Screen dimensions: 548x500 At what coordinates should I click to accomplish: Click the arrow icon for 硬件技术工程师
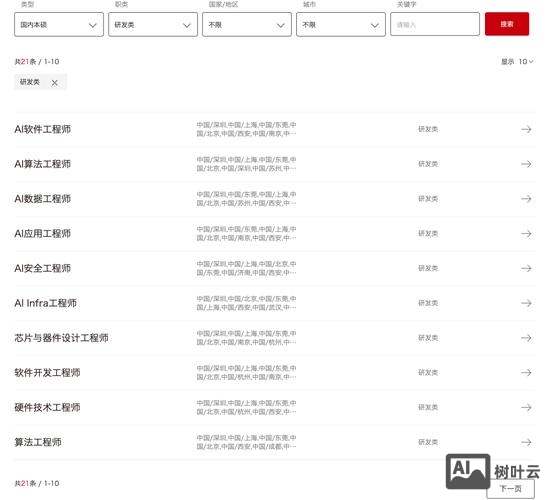(526, 407)
